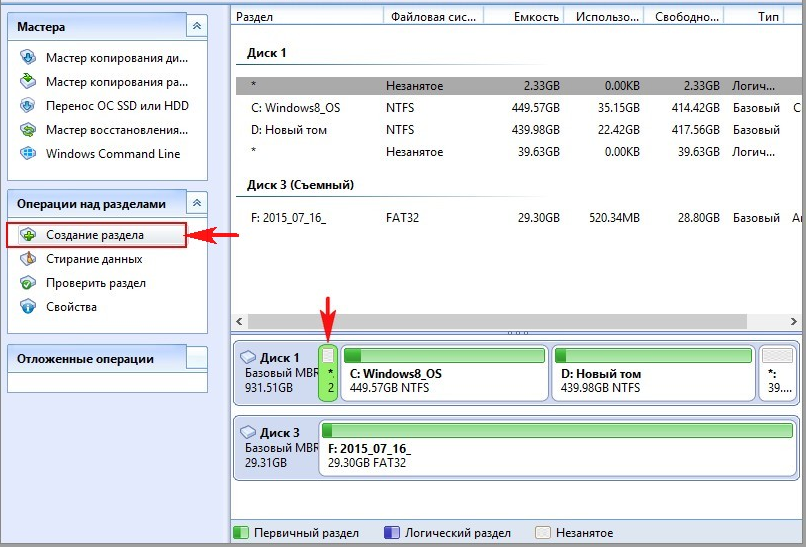Collapse the Мастера panel
This screenshot has width=806, height=547.
(198, 27)
